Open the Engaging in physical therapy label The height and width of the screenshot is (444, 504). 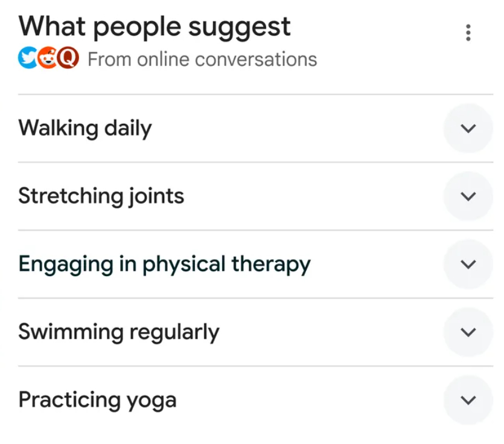[164, 264]
